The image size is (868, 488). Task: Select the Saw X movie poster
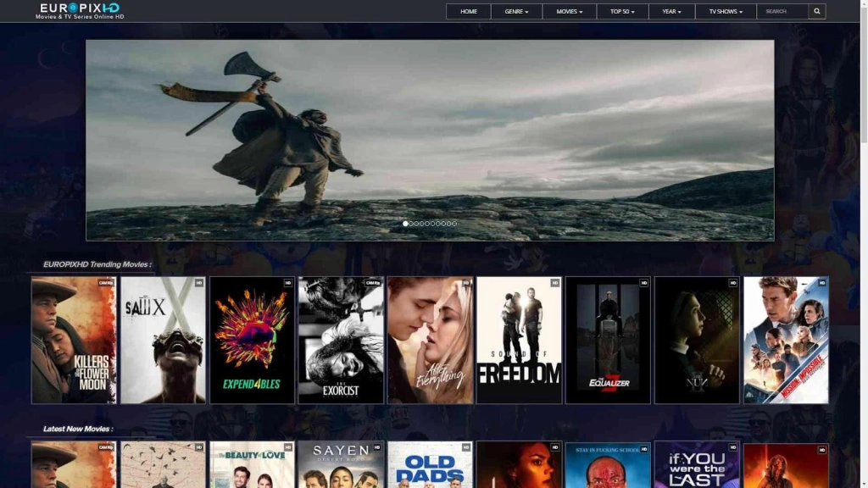coord(164,338)
